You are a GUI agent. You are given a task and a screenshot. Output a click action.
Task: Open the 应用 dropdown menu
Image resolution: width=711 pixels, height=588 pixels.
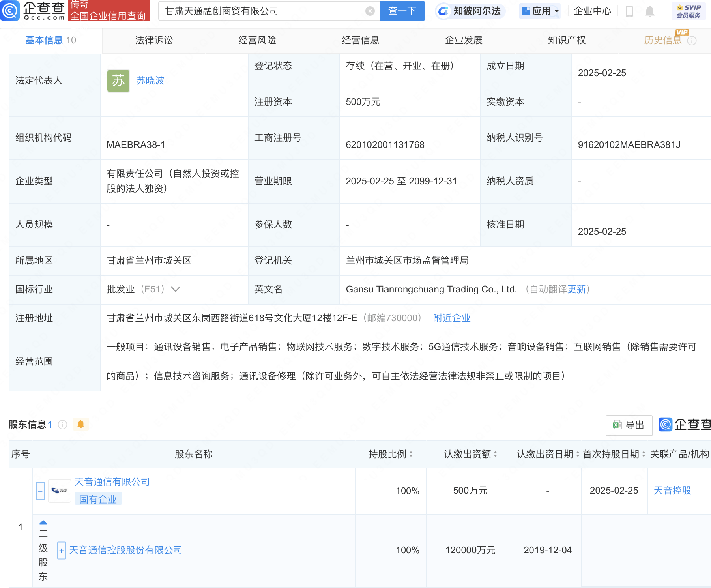(540, 11)
